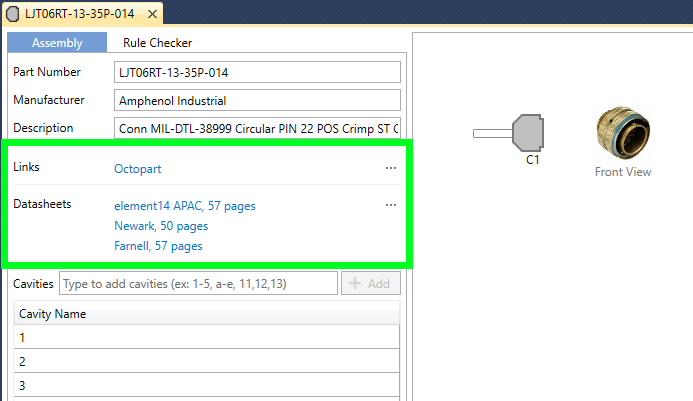This screenshot has width=693, height=401.
Task: Switch to the Assembly tab
Action: point(57,42)
